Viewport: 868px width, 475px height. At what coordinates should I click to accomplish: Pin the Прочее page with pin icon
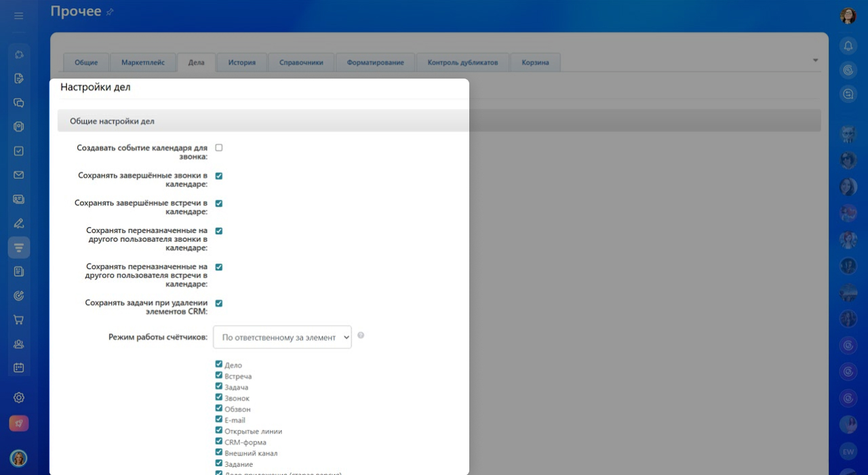[111, 12]
